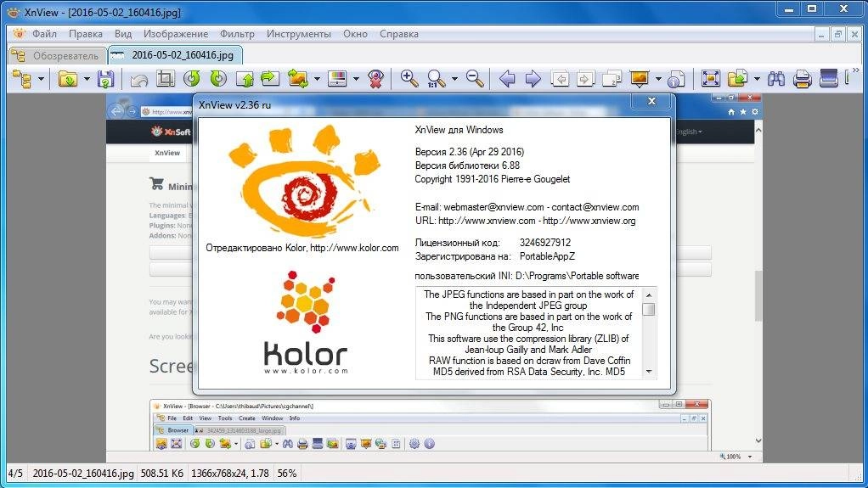Open the resize/convert image icon
The height and width of the screenshot is (488, 868).
coord(298,79)
